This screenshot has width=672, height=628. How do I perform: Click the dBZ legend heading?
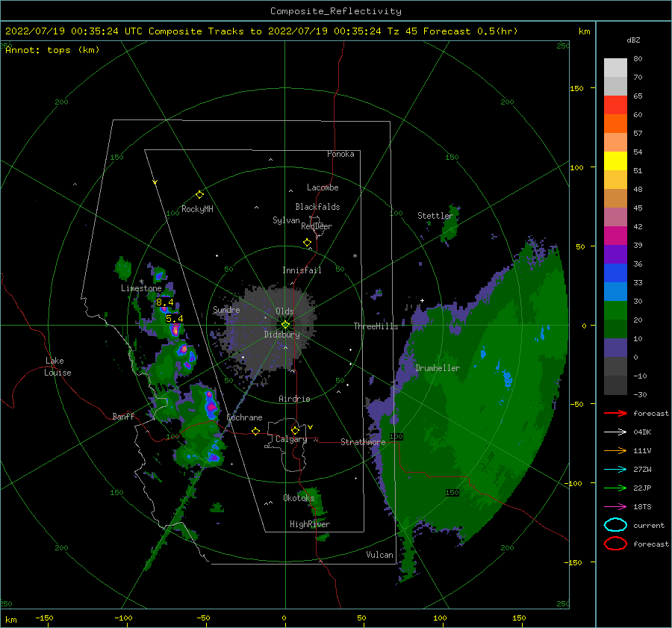(x=633, y=40)
